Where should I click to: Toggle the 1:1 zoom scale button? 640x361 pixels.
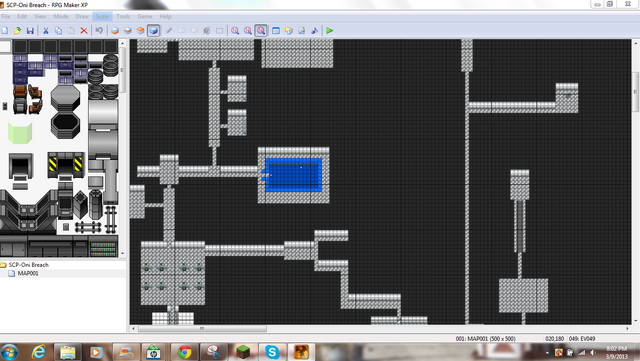pos(235,31)
